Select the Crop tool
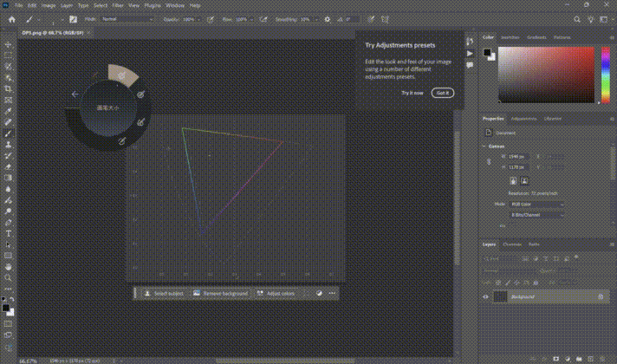The image size is (617, 364). click(8, 89)
